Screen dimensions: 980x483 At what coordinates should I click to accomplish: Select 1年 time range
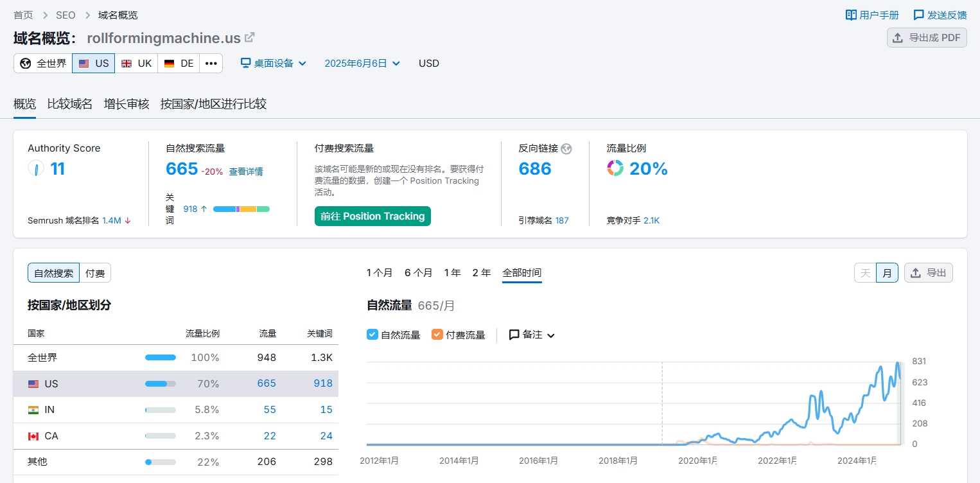[453, 273]
